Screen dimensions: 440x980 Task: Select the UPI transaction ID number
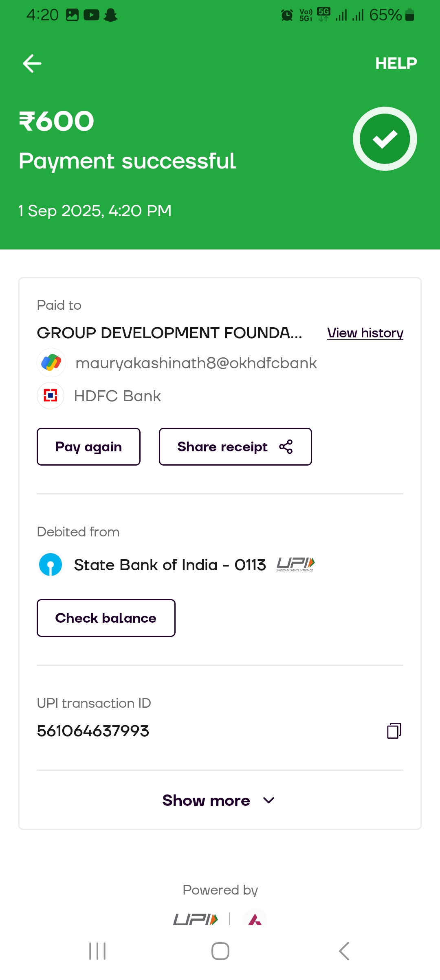(x=93, y=731)
